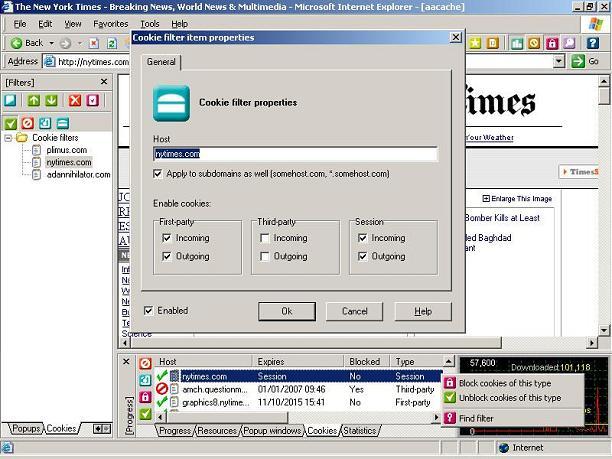Select Block cookies of this type
Image resolution: width=612 pixels, height=459 pixels.
click(x=505, y=383)
